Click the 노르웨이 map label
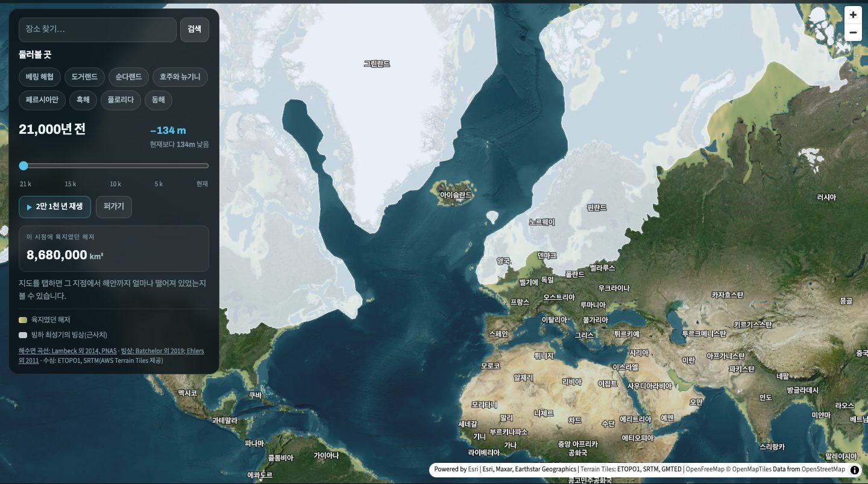The image size is (868, 484). click(x=542, y=222)
